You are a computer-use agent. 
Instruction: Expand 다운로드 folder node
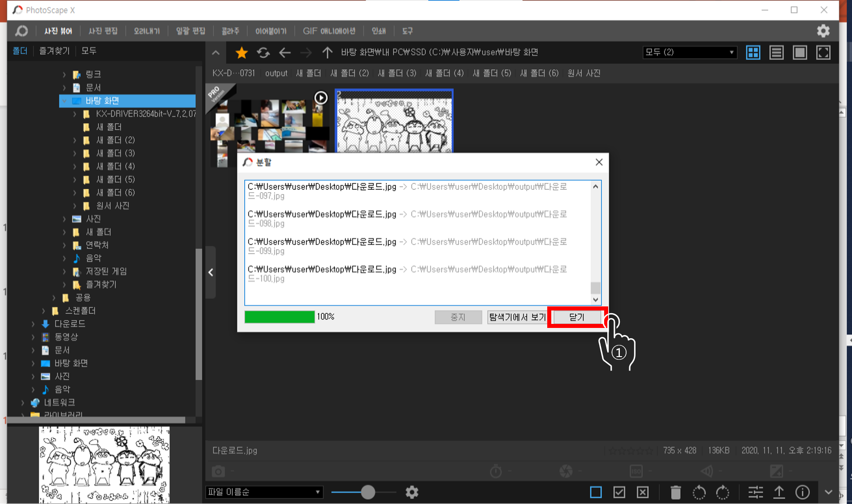(33, 324)
